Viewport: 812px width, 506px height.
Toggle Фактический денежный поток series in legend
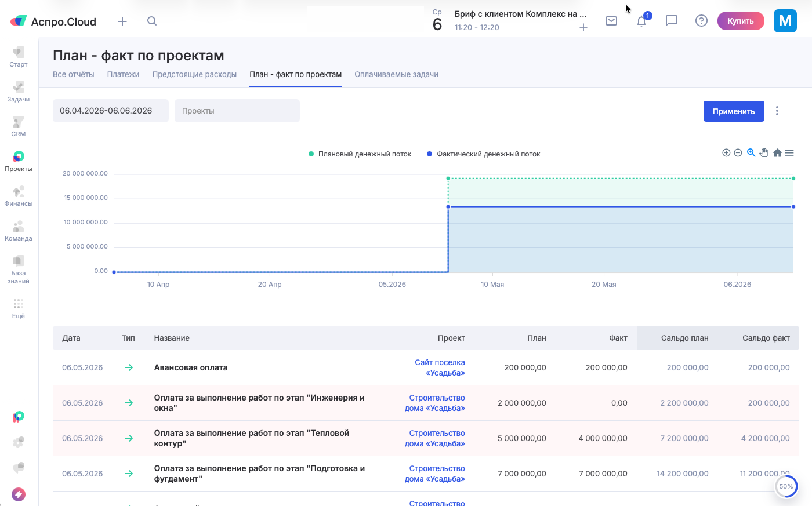484,154
